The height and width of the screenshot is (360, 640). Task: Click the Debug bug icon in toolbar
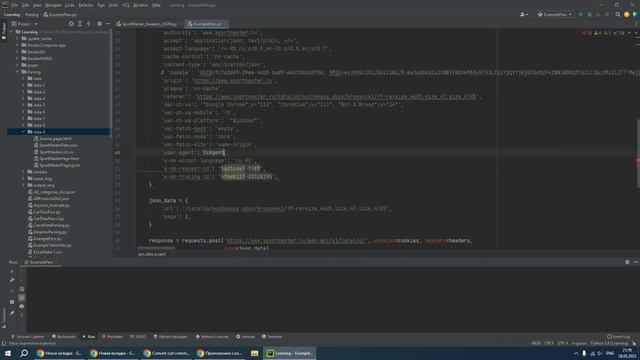[x=589, y=14]
